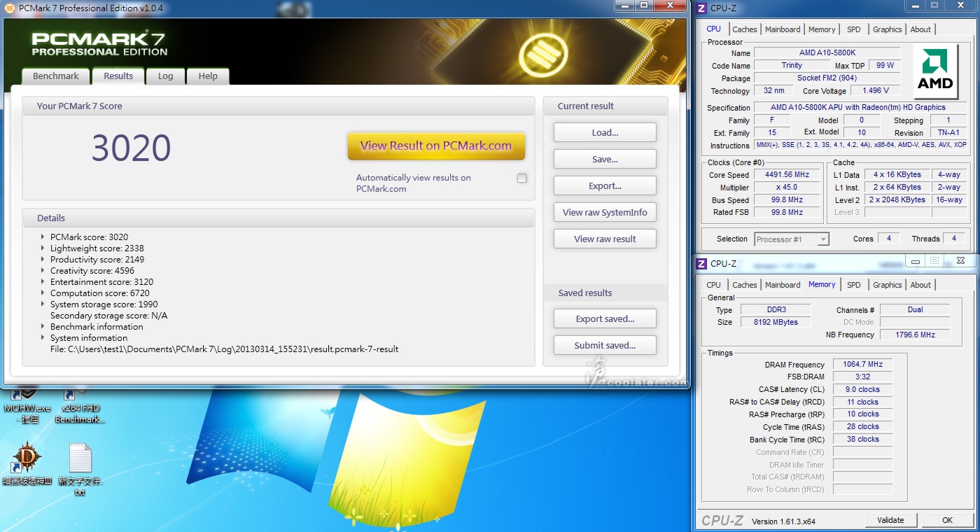Image resolution: width=980 pixels, height=532 pixels.
Task: Click the Code Name Trinity value
Action: (x=791, y=66)
